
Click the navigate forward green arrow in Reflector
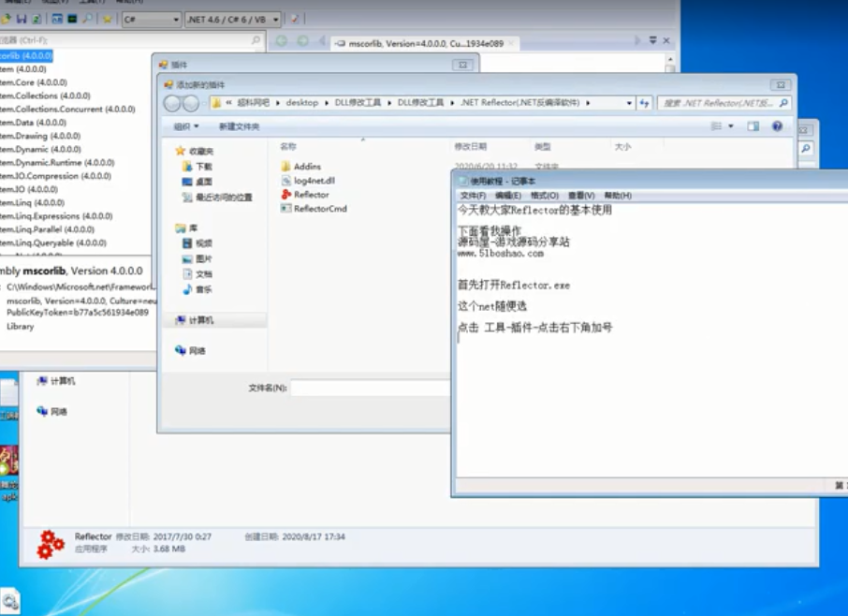click(x=302, y=41)
